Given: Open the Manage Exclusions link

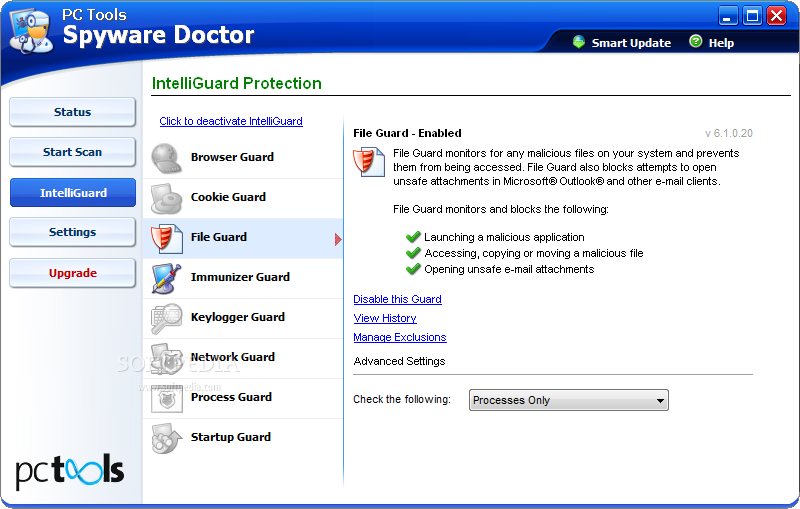Looking at the screenshot, I should [x=399, y=337].
